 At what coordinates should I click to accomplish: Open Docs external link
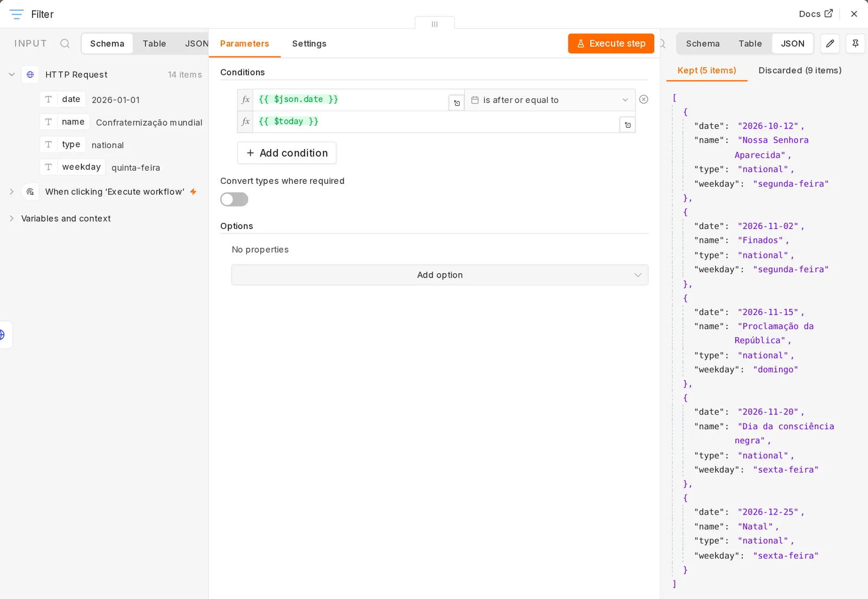(x=815, y=14)
